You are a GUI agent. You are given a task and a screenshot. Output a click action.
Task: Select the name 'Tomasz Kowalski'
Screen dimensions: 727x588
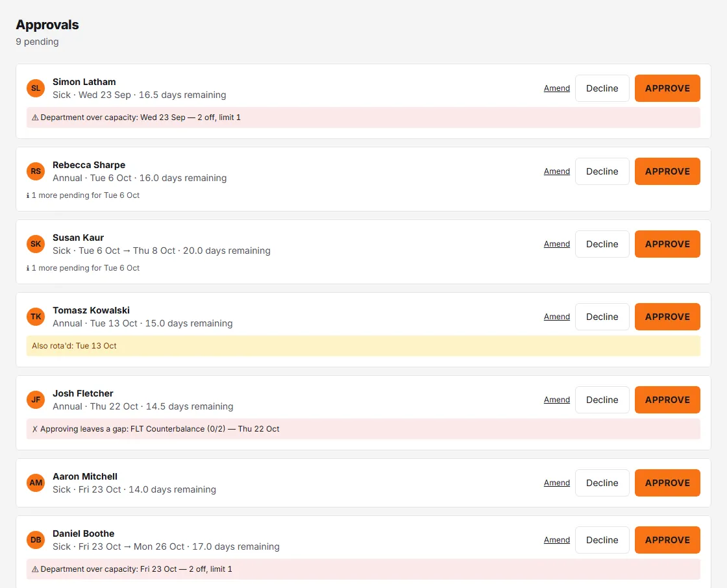click(x=91, y=310)
